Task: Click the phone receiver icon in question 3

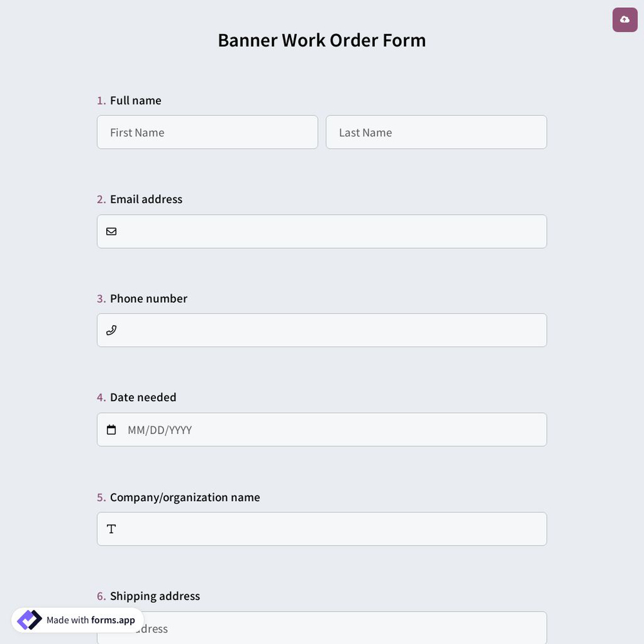Action: click(x=111, y=329)
